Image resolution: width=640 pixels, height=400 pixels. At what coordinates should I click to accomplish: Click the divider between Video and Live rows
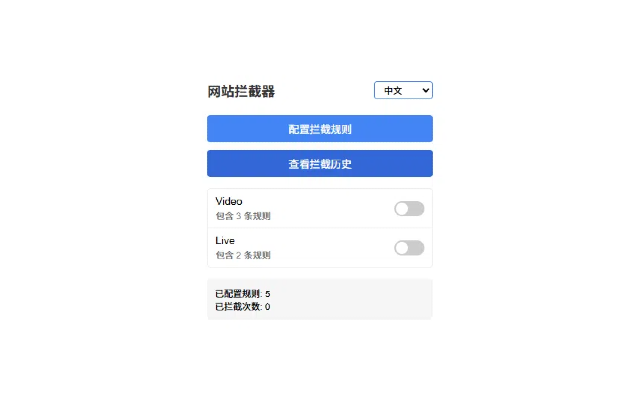click(x=320, y=228)
